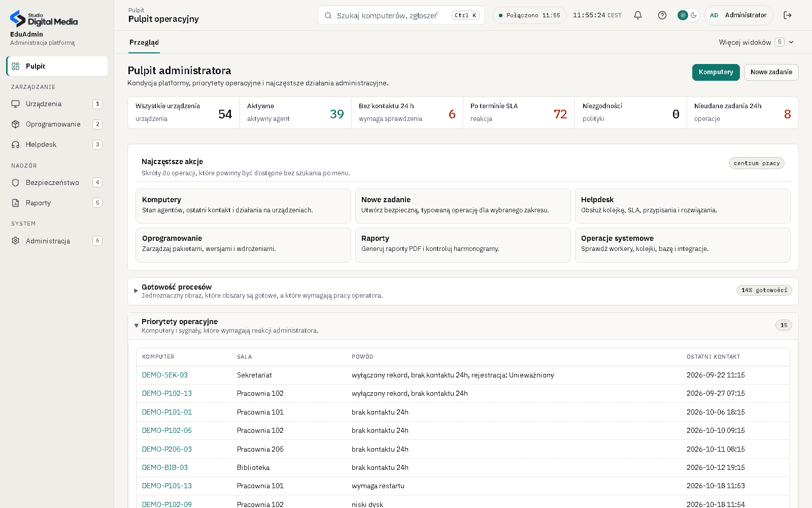Screen dimensions: 812x508
Task: Switch to light theme sun toggle
Action: tap(683, 15)
